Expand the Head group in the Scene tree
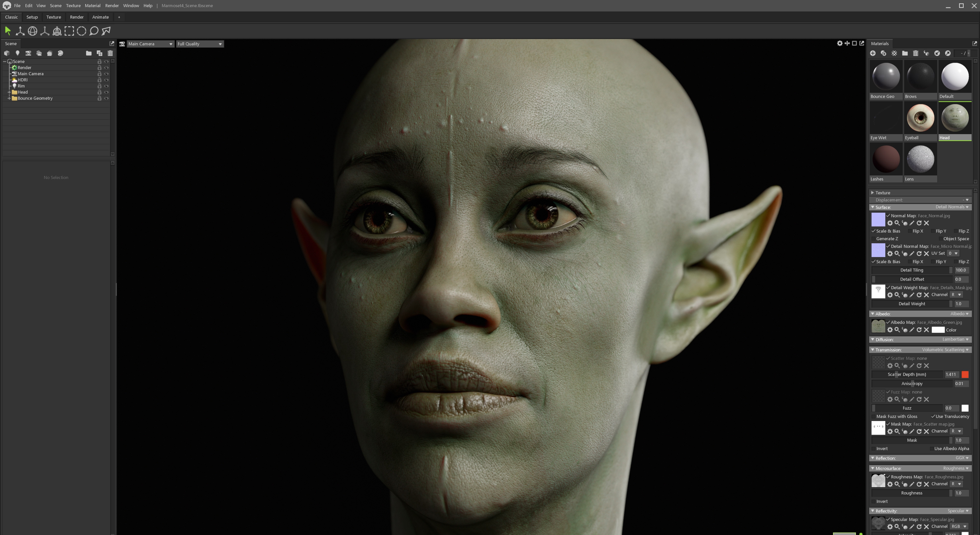Viewport: 980px width, 535px height. [9, 92]
